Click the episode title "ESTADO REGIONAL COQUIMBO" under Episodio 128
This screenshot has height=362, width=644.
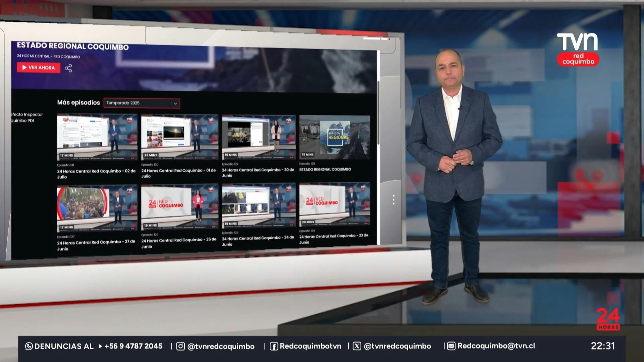pyautogui.click(x=325, y=170)
